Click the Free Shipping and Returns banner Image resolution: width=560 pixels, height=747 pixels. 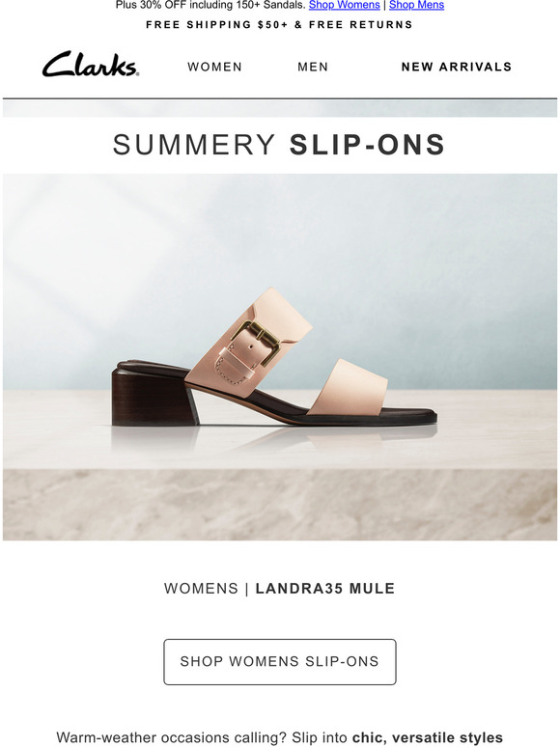[x=279, y=25]
